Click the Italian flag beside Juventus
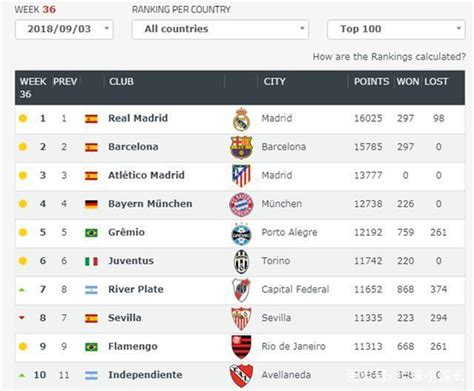 coord(91,261)
